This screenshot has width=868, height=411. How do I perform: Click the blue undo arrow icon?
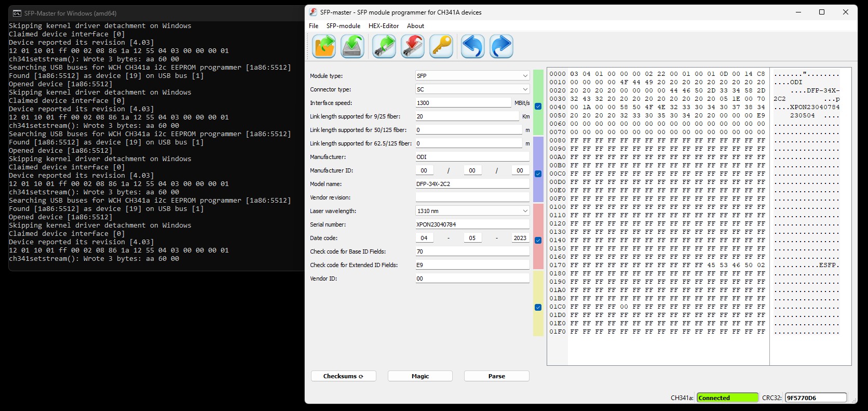472,46
